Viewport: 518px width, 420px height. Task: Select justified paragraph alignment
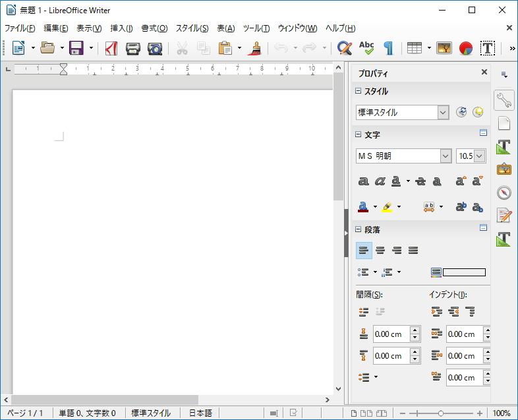413,250
